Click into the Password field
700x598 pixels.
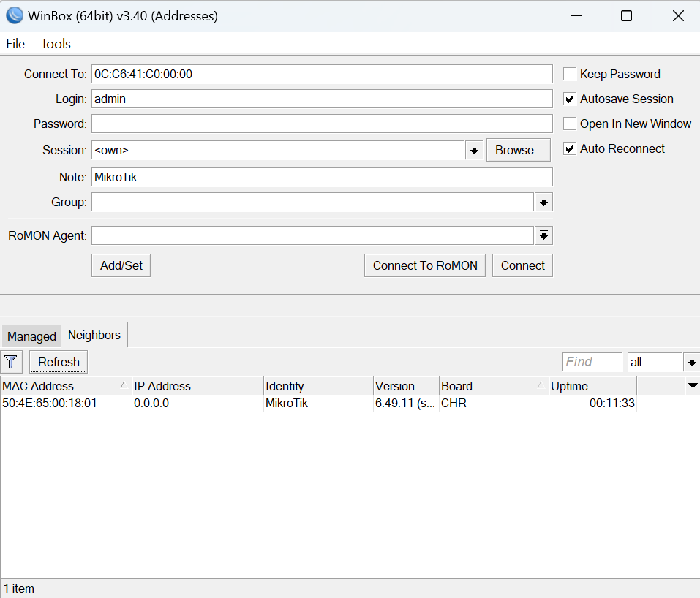[x=322, y=124]
